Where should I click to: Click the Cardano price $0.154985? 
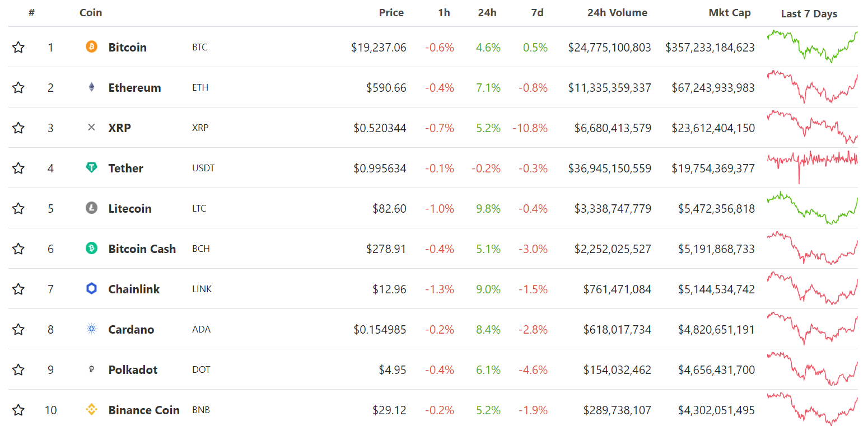pos(380,329)
